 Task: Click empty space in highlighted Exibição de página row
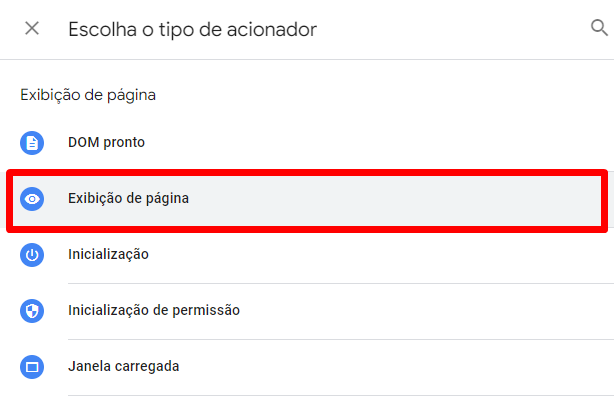pos(392,200)
